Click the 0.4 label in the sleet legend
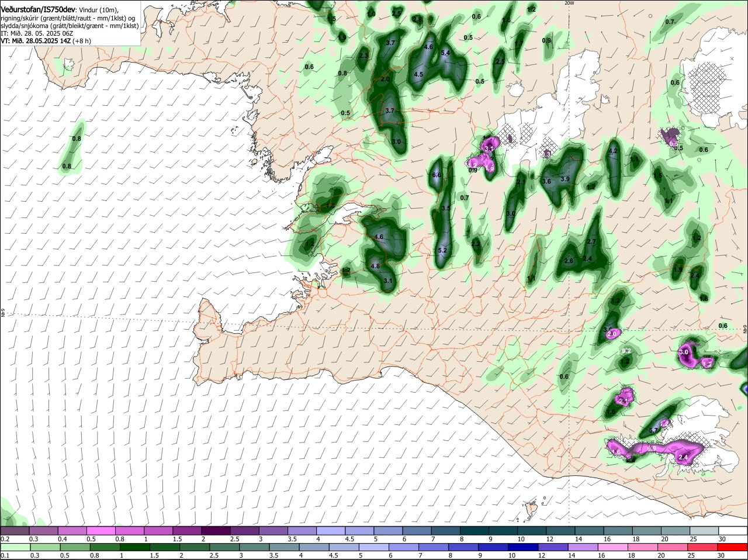748x560 pixels. 63,539
